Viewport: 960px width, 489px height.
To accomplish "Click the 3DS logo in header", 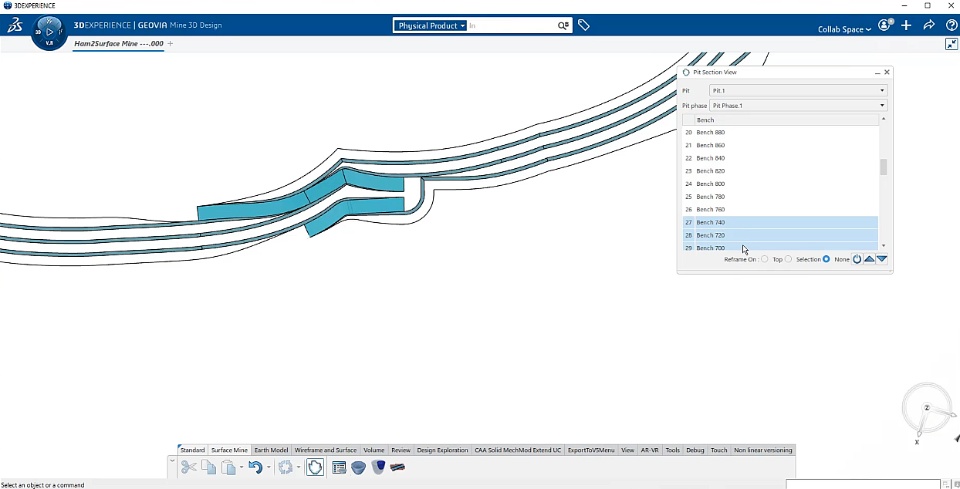I will click(x=15, y=25).
